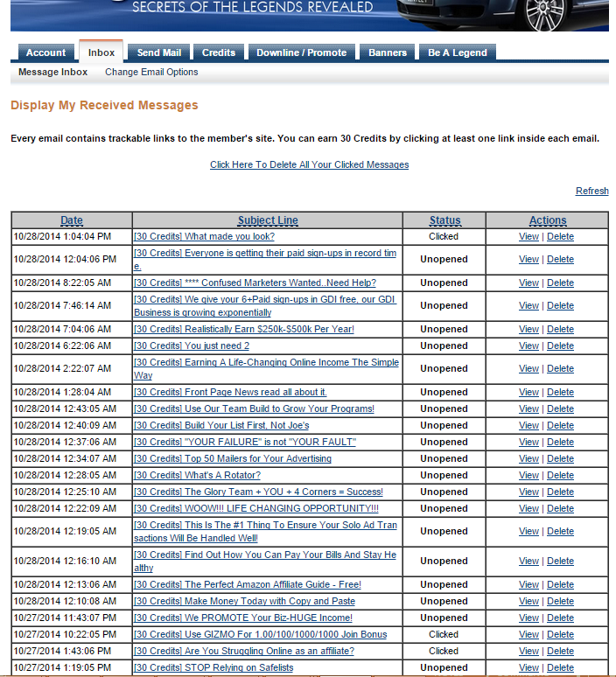Screen dimensions: 616x677
Task: Open 'Use Our Team Build to Grow' message
Action: pyautogui.click(x=254, y=408)
